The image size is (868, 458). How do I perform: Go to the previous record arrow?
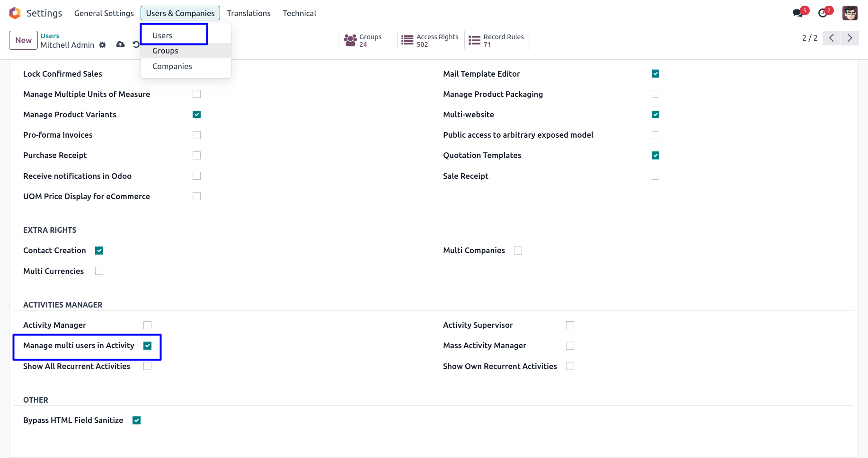click(x=832, y=38)
